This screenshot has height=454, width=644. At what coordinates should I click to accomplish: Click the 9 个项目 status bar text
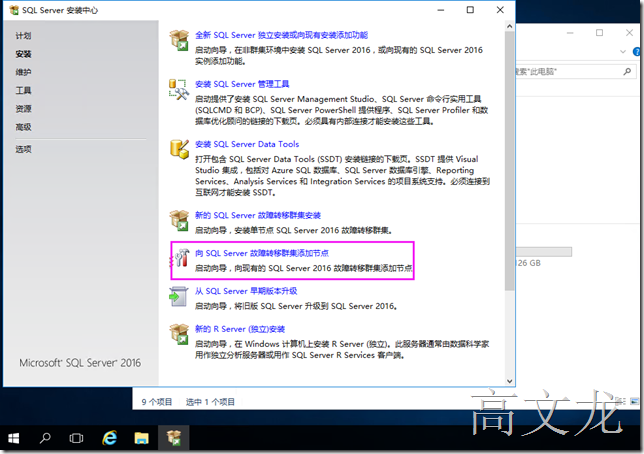[x=156, y=402]
